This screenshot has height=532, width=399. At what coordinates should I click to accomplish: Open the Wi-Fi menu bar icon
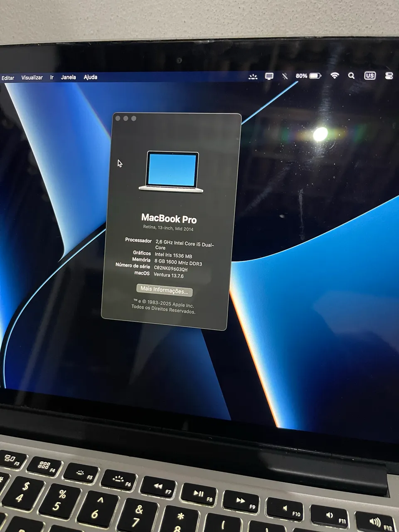(x=335, y=75)
